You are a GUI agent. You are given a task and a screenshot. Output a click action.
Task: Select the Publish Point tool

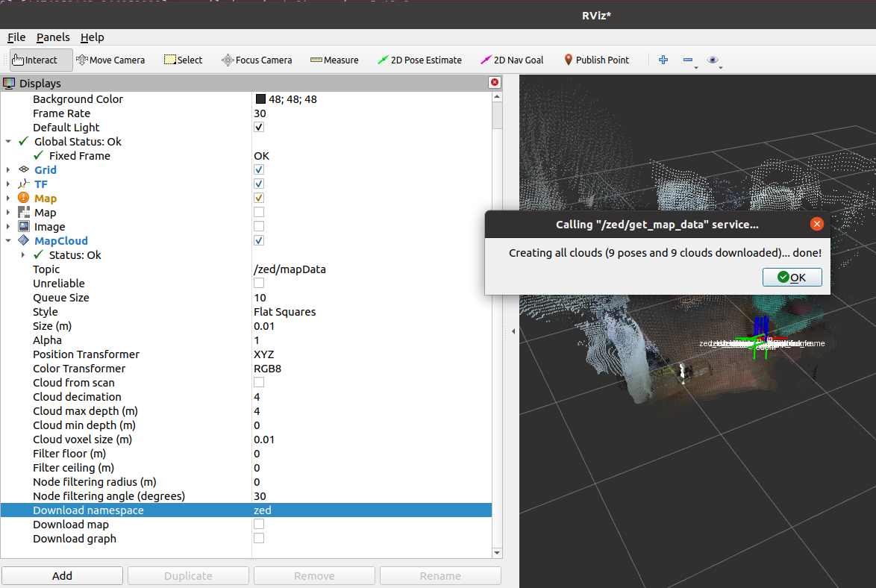(x=596, y=60)
